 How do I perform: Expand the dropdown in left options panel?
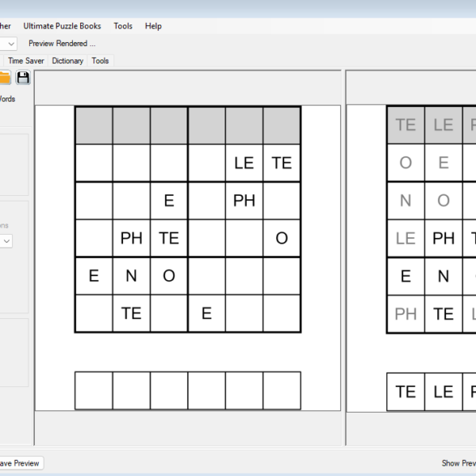[6, 241]
